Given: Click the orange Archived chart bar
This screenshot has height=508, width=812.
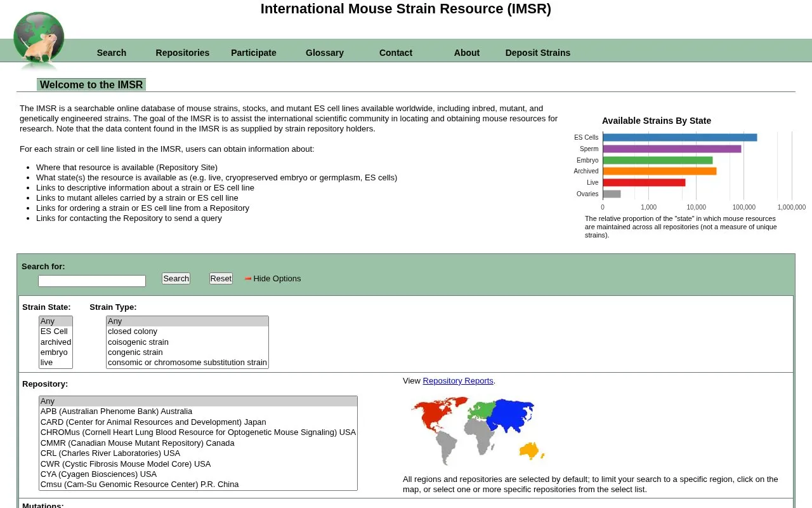Looking at the screenshot, I should pos(660,171).
